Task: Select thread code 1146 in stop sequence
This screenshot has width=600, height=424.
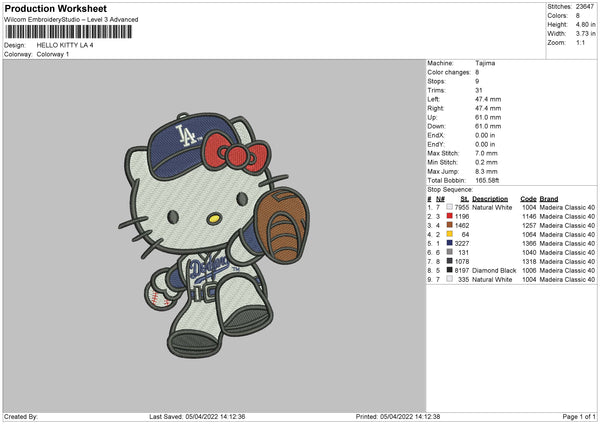Action: point(529,217)
